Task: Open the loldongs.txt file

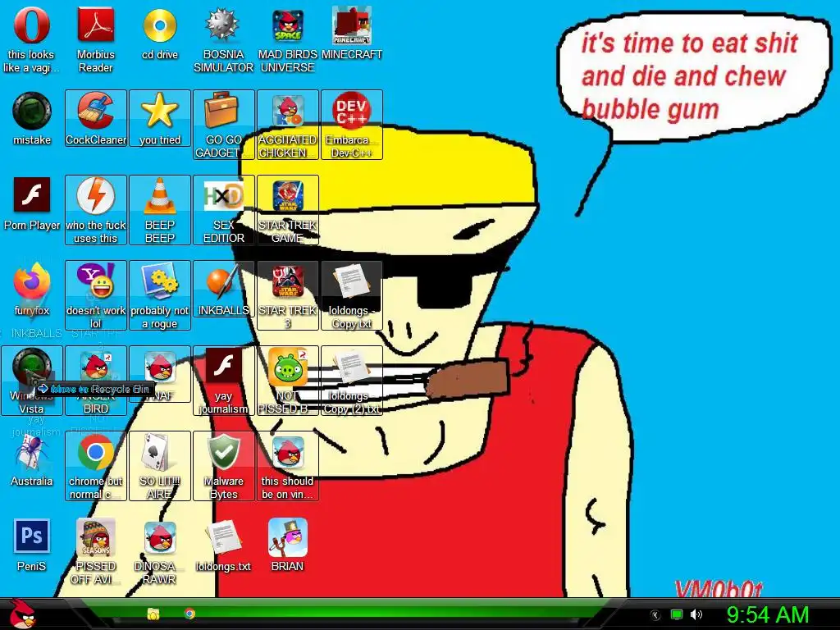Action: pos(223,545)
